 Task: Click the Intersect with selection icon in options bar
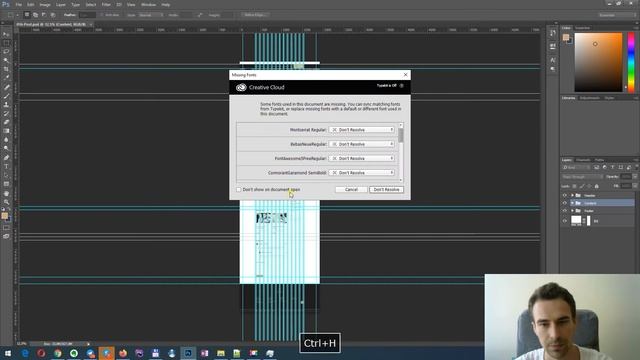click(x=53, y=15)
